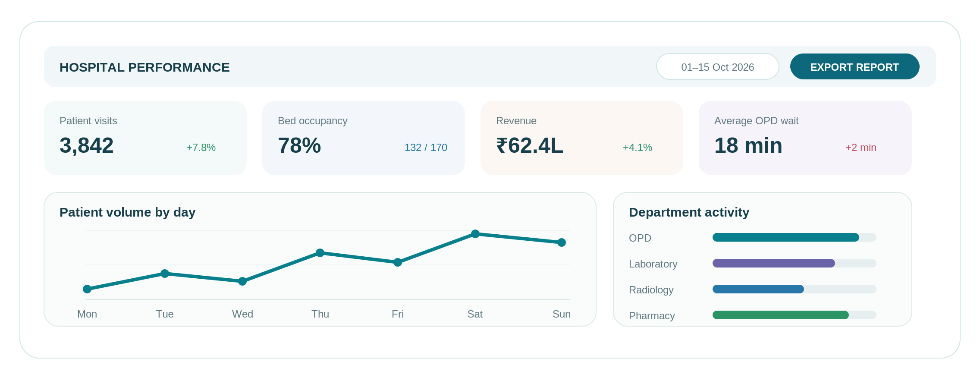This screenshot has height=384, width=980.
Task: Click the Department activity heading
Action: tap(689, 212)
